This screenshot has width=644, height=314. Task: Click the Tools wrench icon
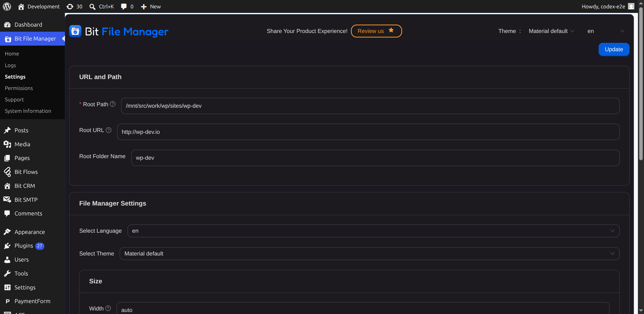(x=7, y=273)
